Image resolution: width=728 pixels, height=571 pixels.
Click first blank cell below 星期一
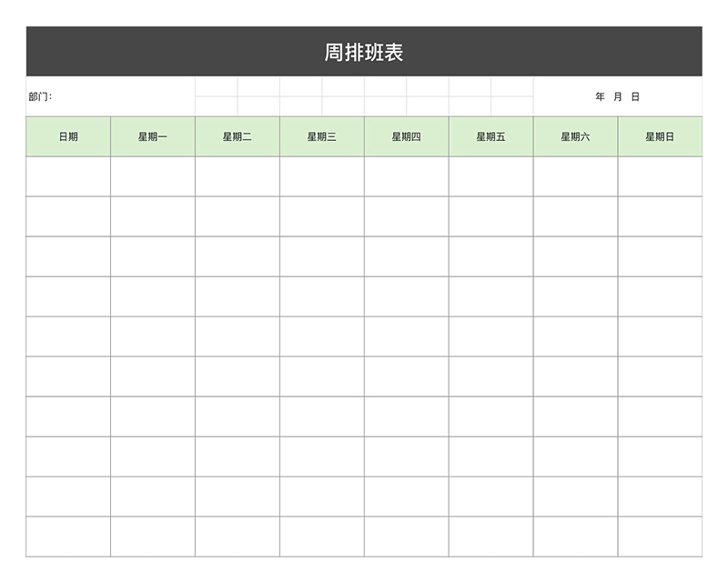click(153, 176)
